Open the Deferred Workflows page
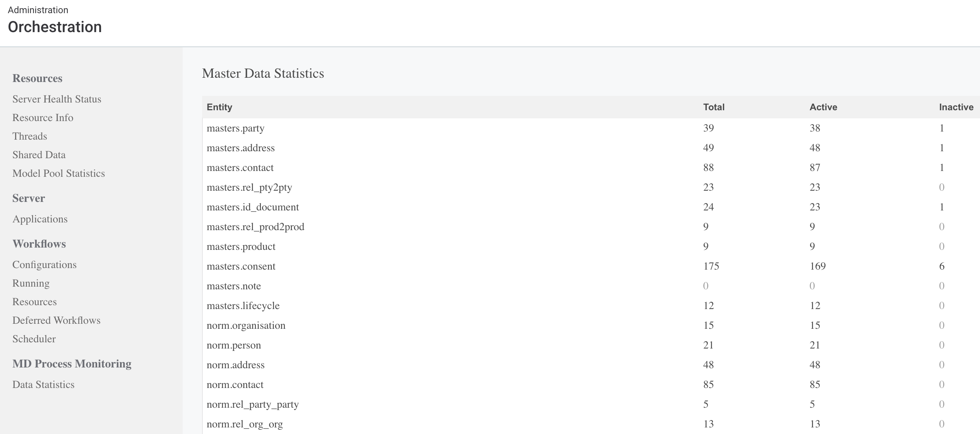The width and height of the screenshot is (980, 434). click(57, 320)
